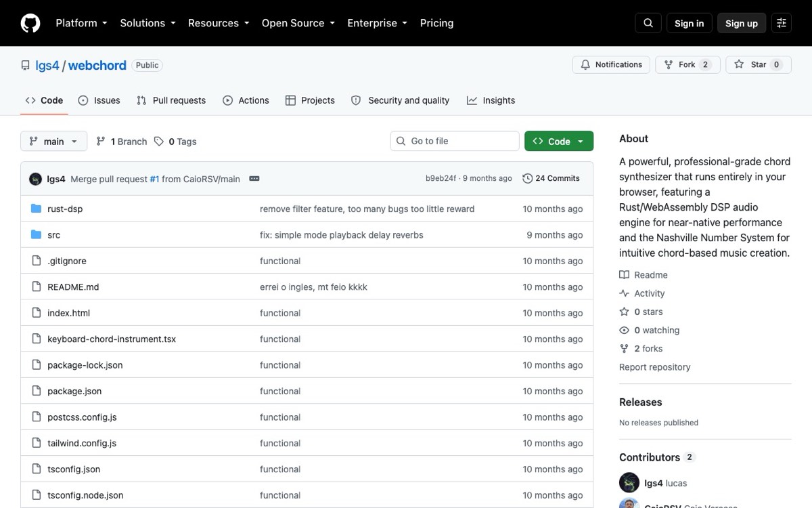The image size is (812, 508).
Task: Open commit 'fix: simple mode playback delay reverbs'
Action: tap(342, 235)
